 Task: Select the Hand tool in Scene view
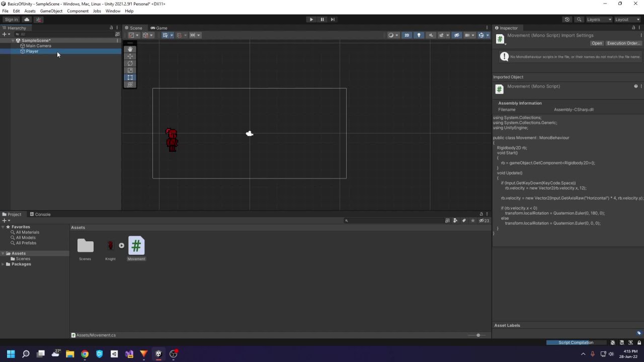130,49
